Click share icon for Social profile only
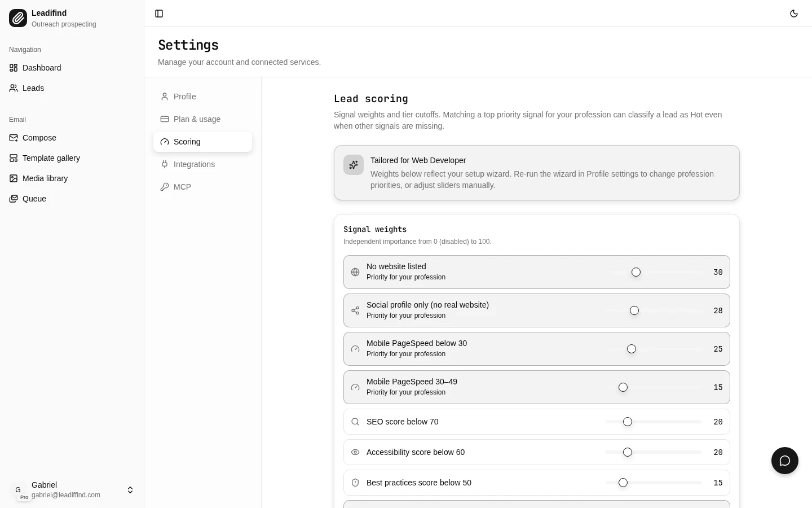The image size is (812, 508). click(355, 310)
